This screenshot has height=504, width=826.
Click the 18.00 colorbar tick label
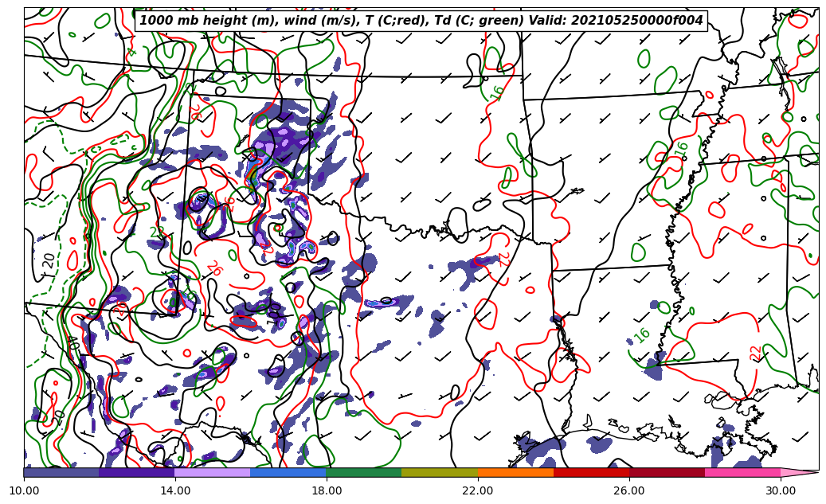point(327,490)
